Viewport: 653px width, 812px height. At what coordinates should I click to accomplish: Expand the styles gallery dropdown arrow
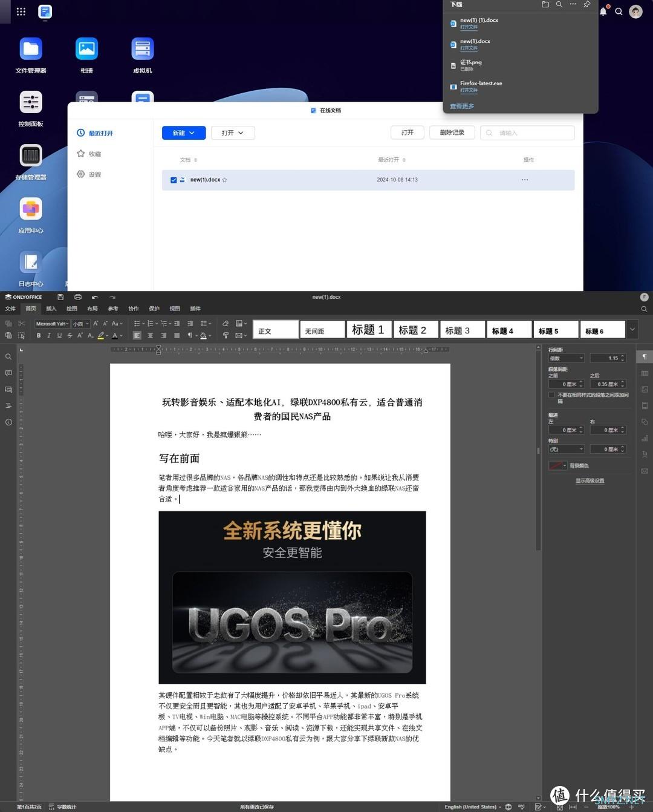pyautogui.click(x=632, y=329)
